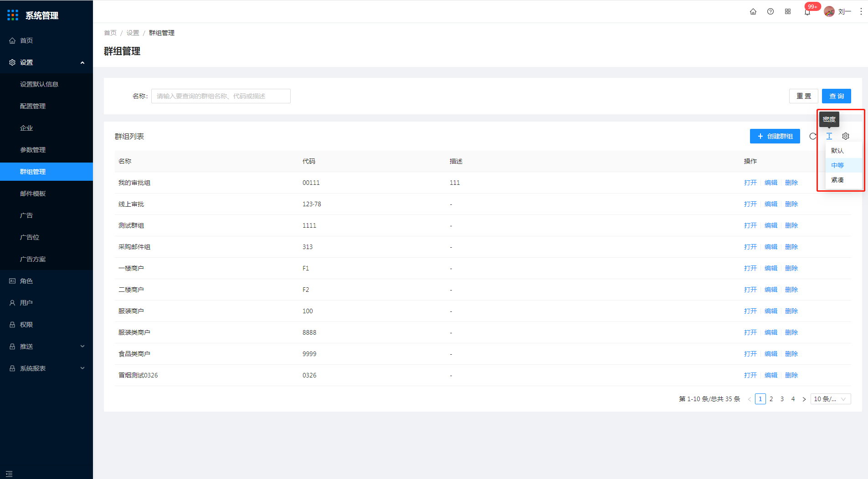Click 编辑 for 线上审批 row
This screenshot has height=479, width=868.
click(x=771, y=204)
